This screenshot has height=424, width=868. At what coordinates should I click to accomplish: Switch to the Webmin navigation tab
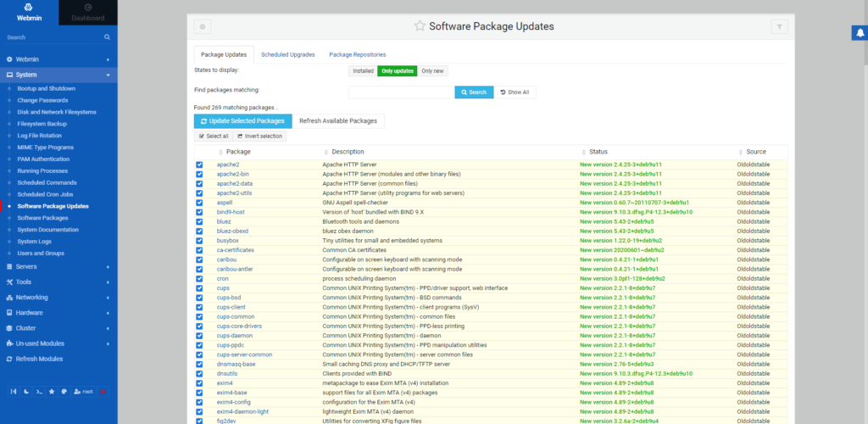29,12
